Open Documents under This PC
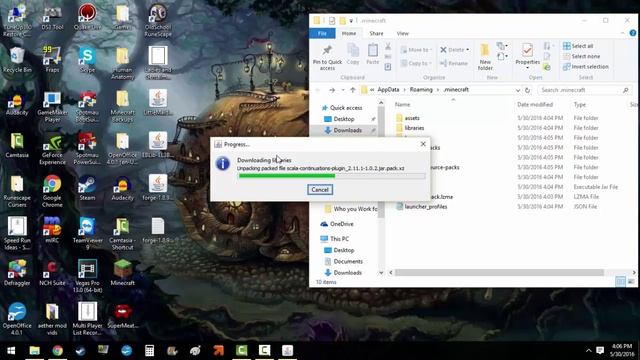This screenshot has width=640, height=360. pos(343,261)
